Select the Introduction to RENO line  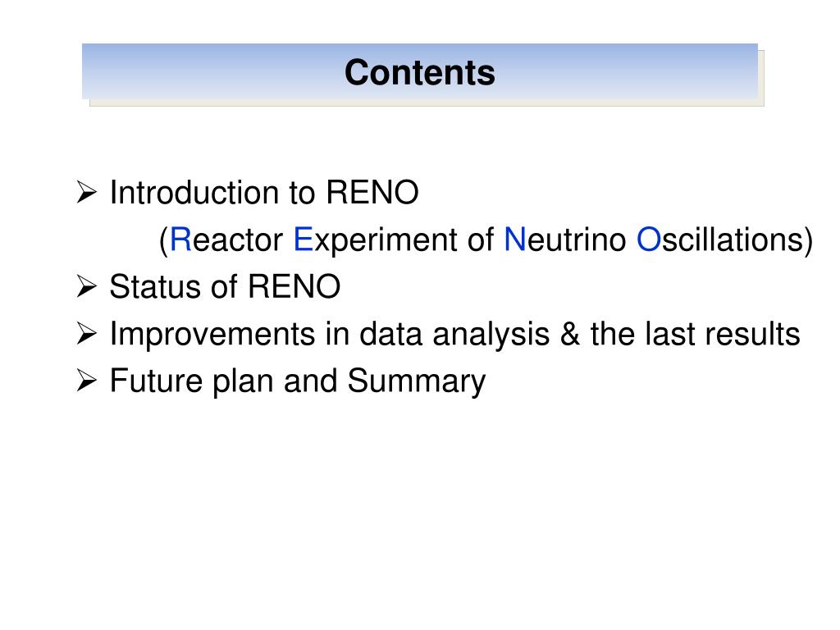click(264, 192)
